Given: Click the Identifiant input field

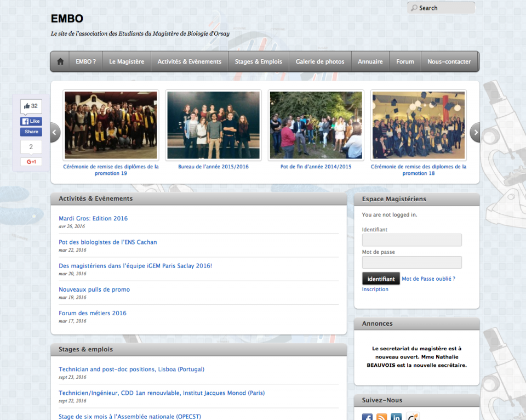Looking at the screenshot, I should [411, 240].
